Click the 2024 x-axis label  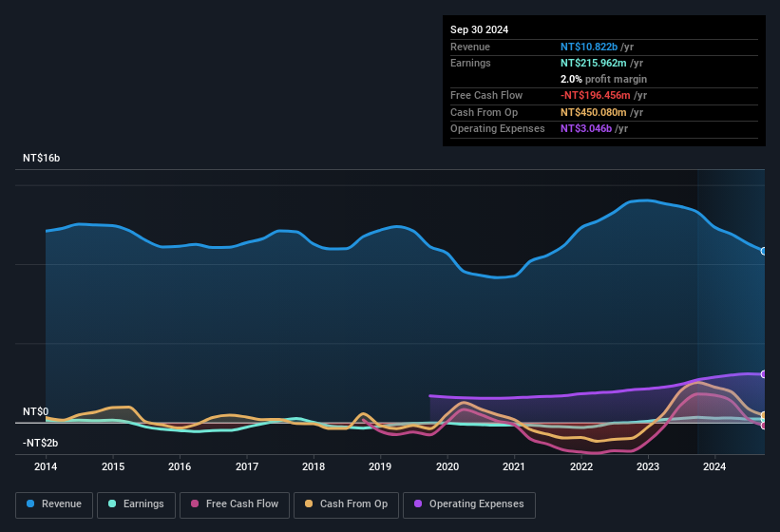click(714, 466)
